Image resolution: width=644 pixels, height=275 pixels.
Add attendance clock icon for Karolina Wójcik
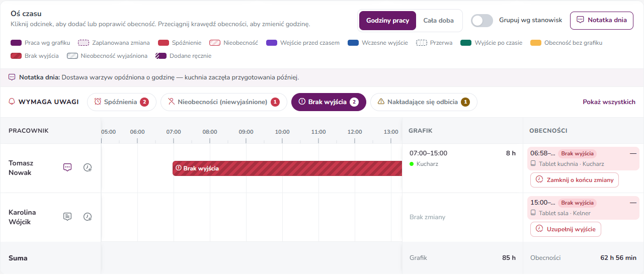(x=88, y=217)
